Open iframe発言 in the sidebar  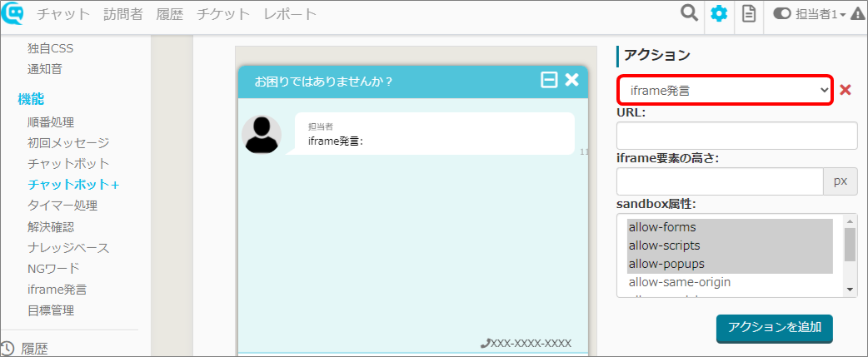(x=57, y=290)
